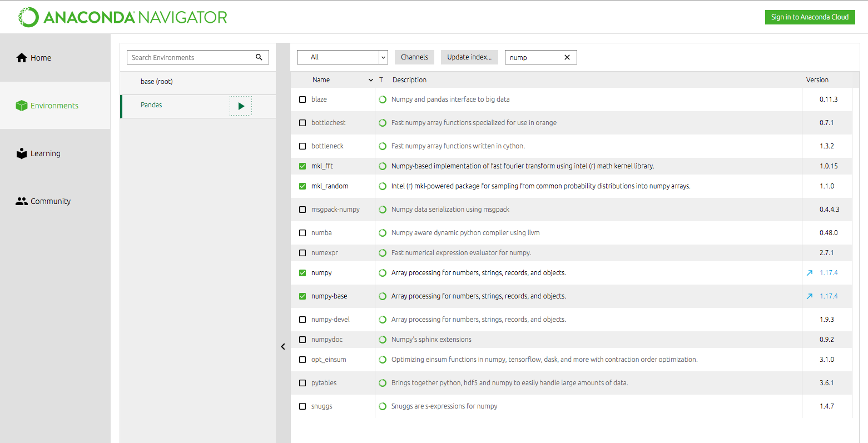Click Sign in to Anaconda Cloud

(810, 17)
